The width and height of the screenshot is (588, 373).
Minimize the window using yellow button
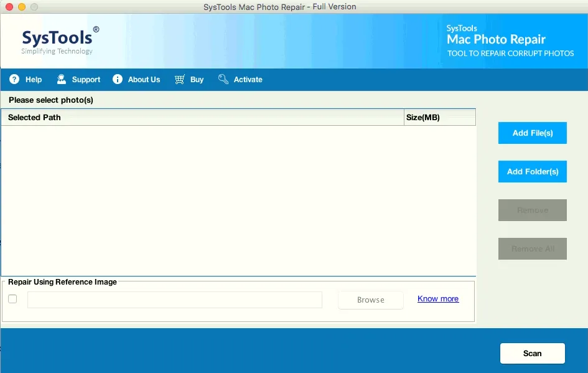coord(22,7)
